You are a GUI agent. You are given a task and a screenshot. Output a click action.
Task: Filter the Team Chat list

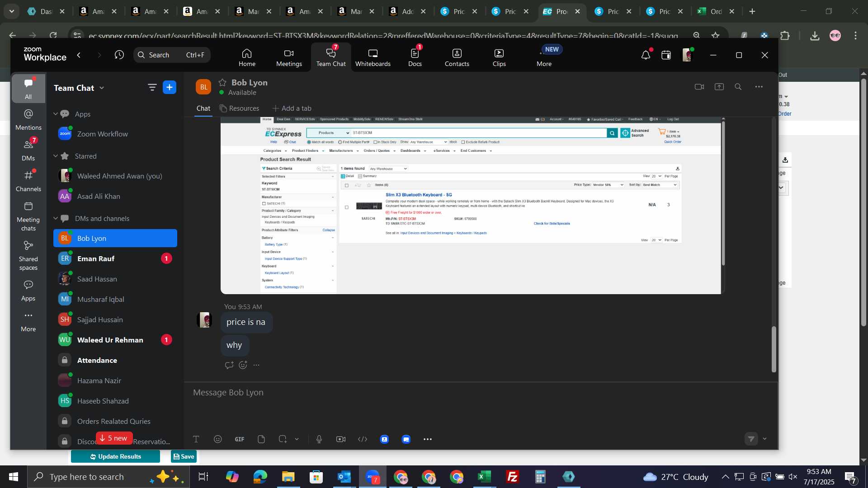coord(152,87)
